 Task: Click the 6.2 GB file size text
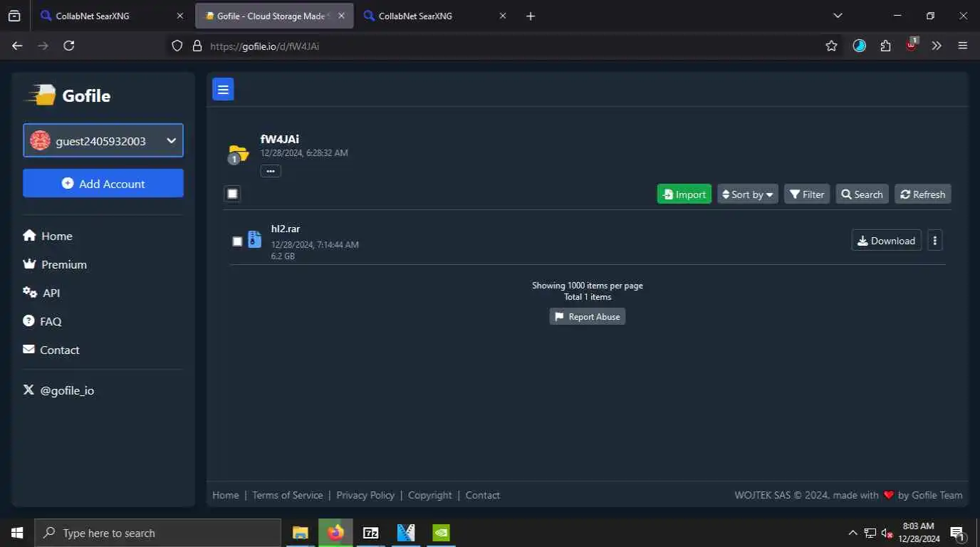(x=283, y=256)
